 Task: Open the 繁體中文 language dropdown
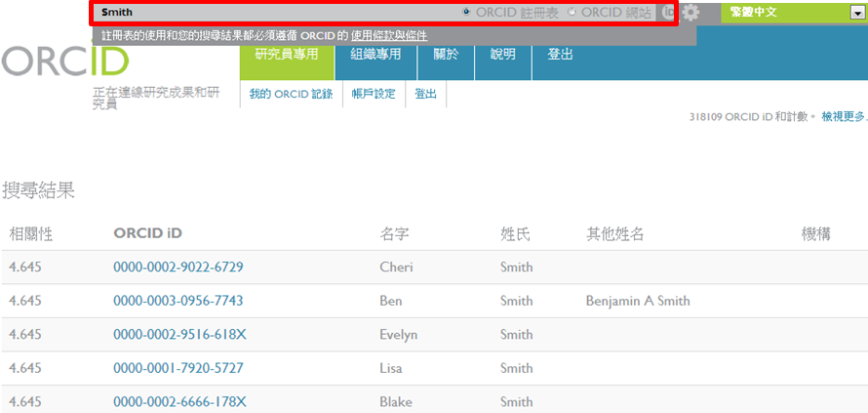(x=794, y=13)
